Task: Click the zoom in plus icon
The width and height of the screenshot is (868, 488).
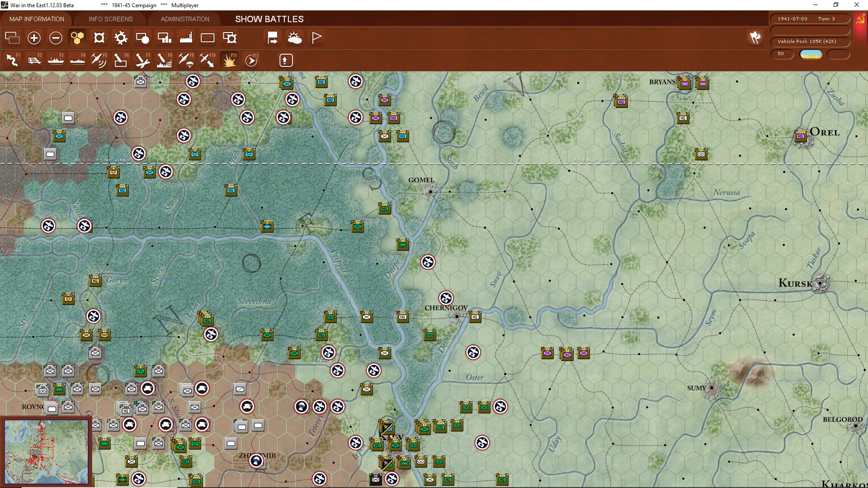Action: [x=34, y=38]
